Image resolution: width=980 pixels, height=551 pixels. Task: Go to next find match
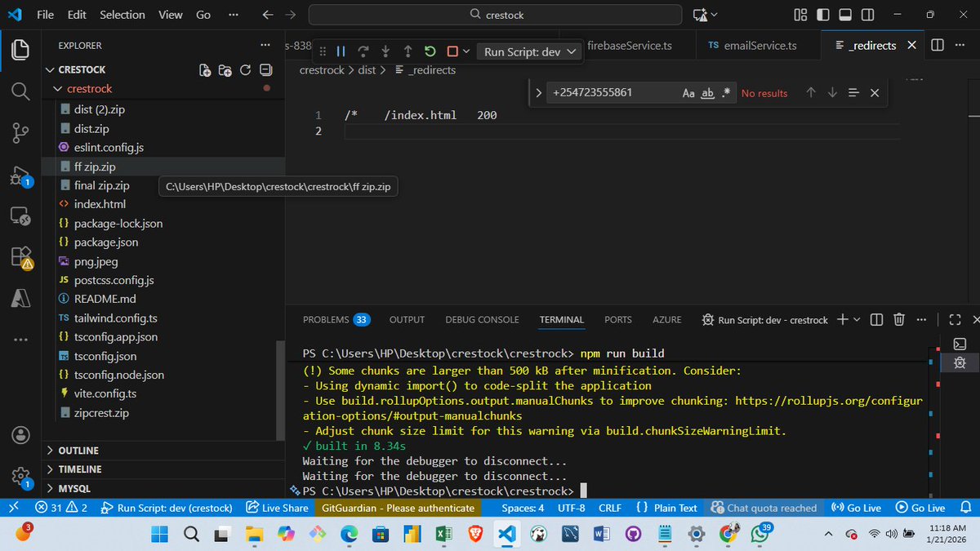tap(832, 93)
